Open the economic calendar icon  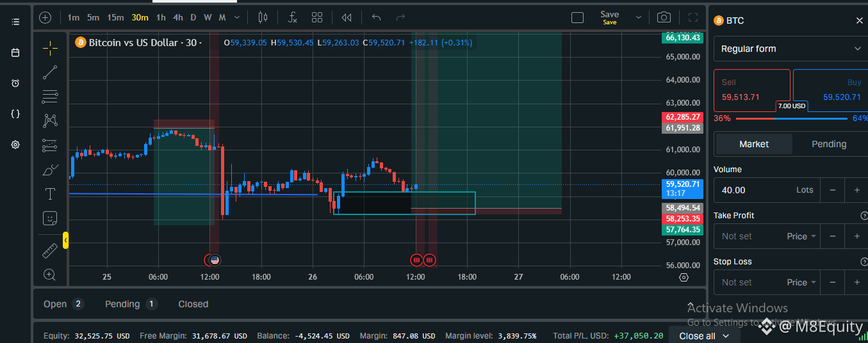(x=15, y=52)
